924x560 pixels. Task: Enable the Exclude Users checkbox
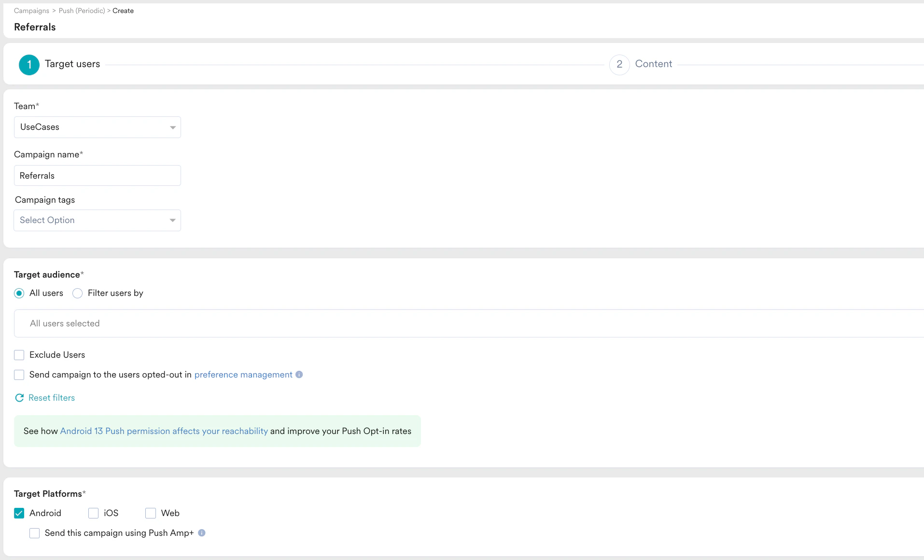coord(19,355)
